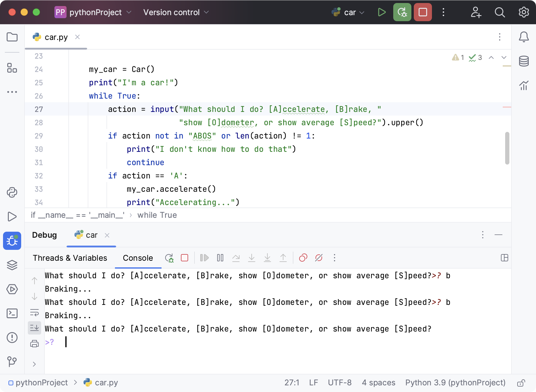The height and width of the screenshot is (392, 536).
Task: Open the Database tool window on right sidebar
Action: pos(525,61)
